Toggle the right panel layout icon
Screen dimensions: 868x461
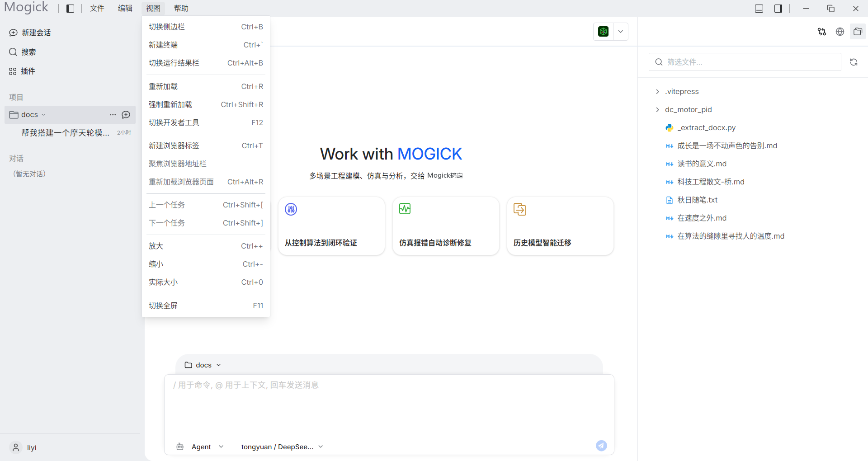778,9
